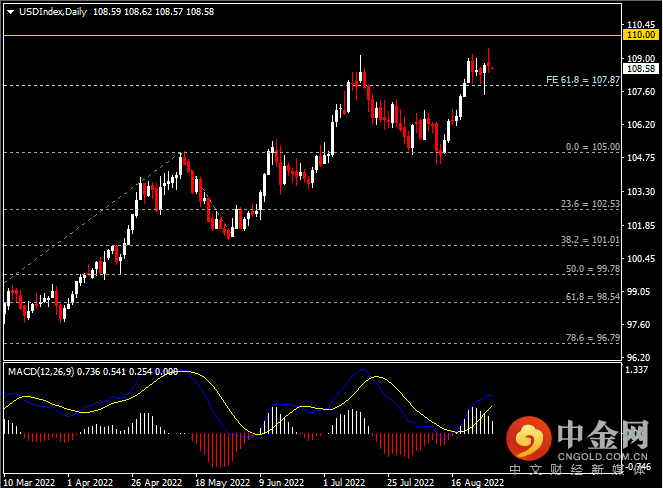Select the yellow 110.00 price label
This screenshot has height=488, width=663.
tap(641, 35)
